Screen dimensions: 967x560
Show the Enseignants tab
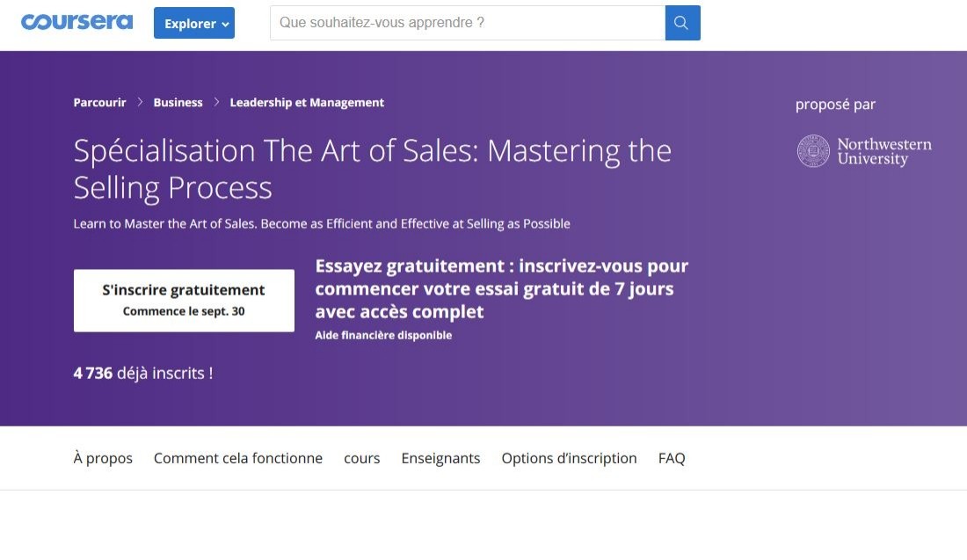(x=440, y=458)
